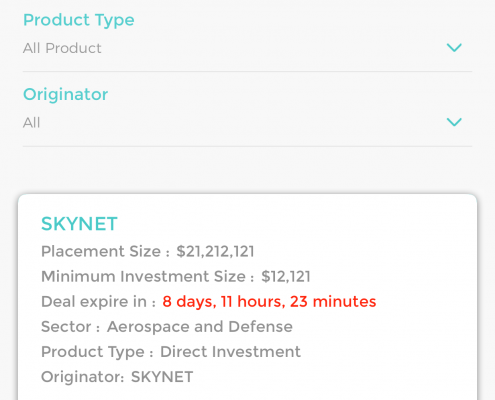Click the Product Type filter heading

(79, 20)
